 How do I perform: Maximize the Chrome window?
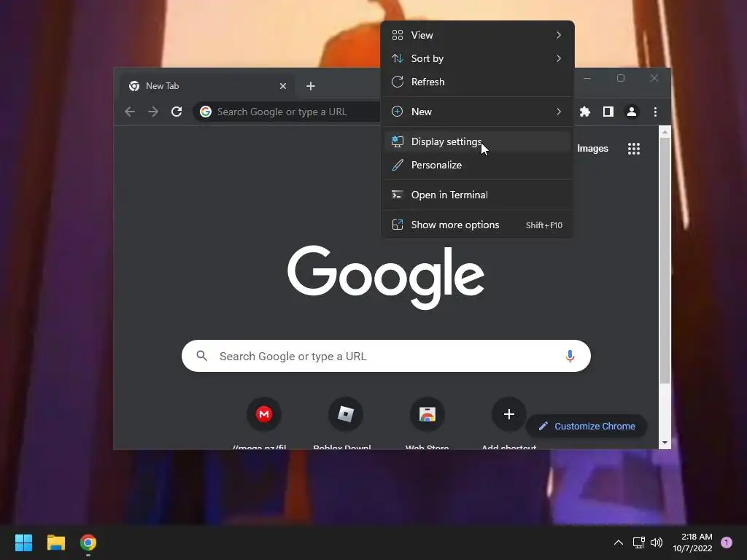pyautogui.click(x=620, y=78)
